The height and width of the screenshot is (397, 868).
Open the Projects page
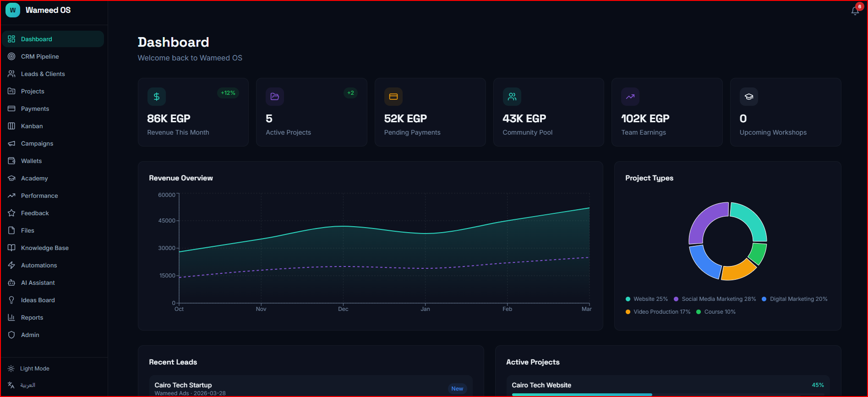pos(53,91)
